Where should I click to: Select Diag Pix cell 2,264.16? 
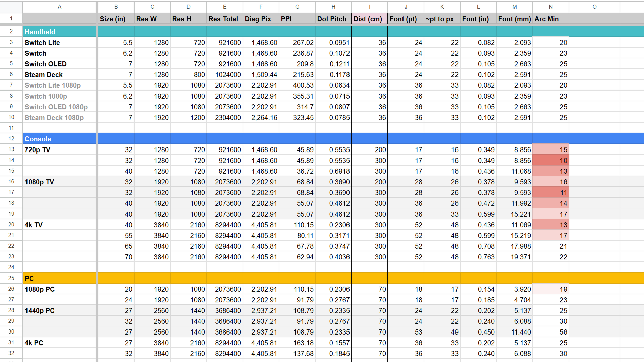261,117
